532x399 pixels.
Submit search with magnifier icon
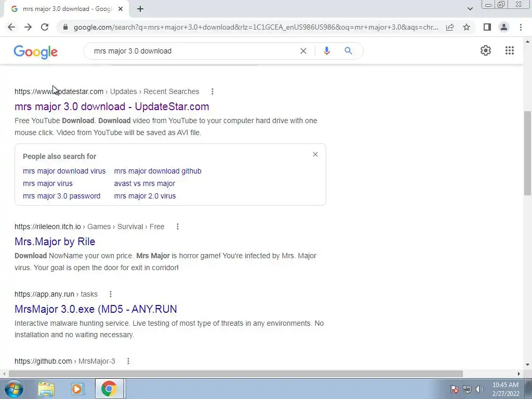click(348, 51)
